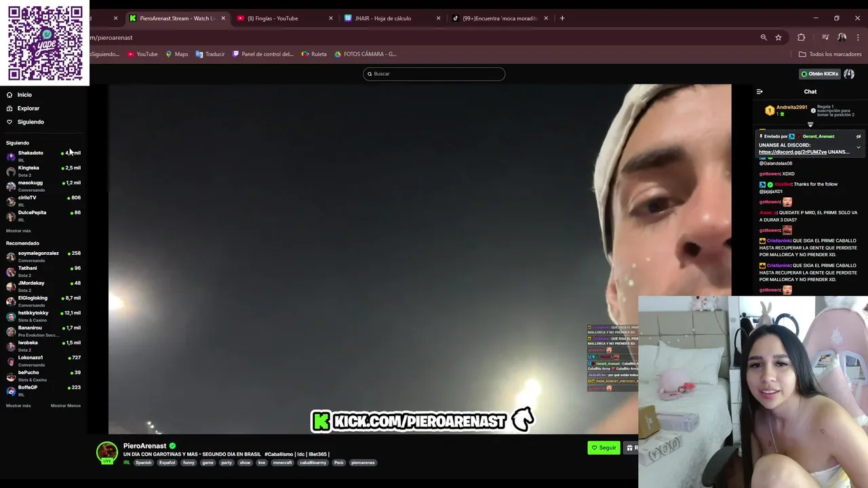Open discord.gg link in pinned message
The image size is (868, 488).
click(792, 152)
